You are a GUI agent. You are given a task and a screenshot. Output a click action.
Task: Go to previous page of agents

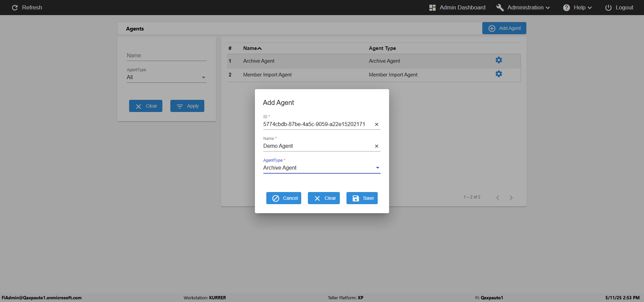click(x=498, y=198)
